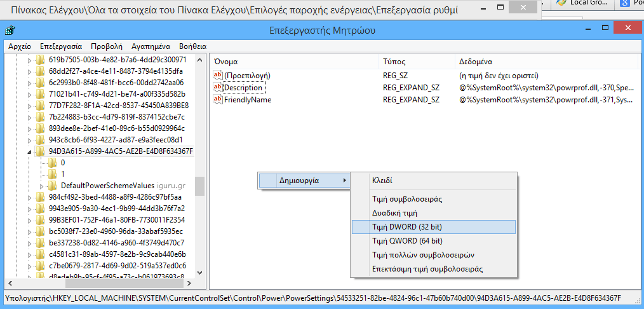Click the Τύπος column header
Viewport: 644px width, 309px height.
pos(417,62)
